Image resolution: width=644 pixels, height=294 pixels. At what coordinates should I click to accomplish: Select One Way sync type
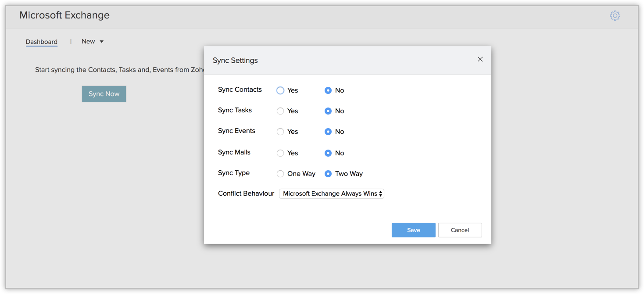(x=280, y=174)
